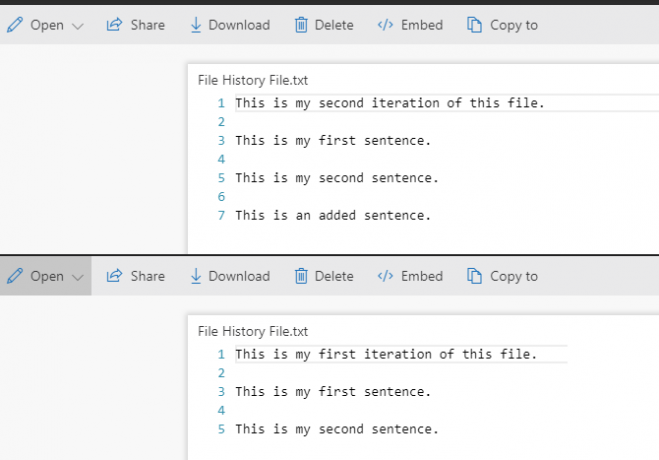
Task: Click the 'second iteration of this file' line
Action: pos(390,103)
